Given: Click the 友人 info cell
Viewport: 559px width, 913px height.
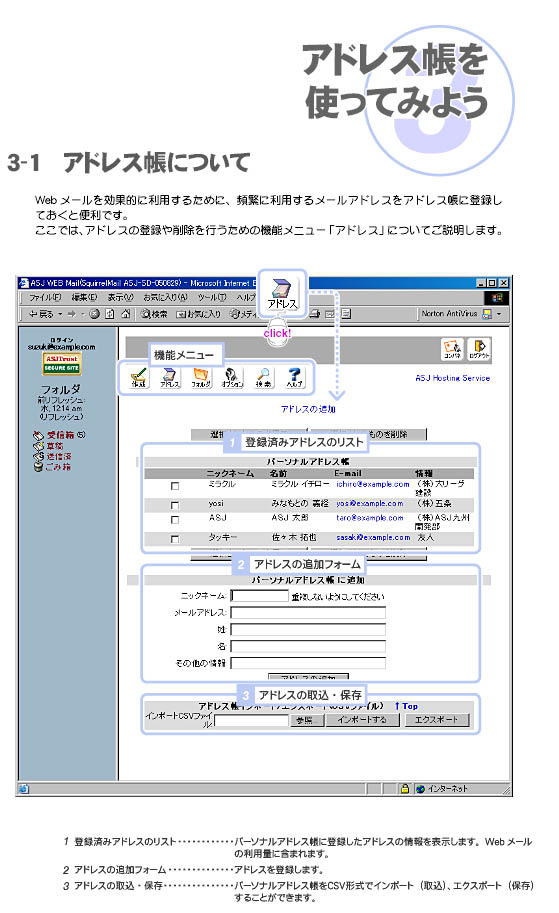Looking at the screenshot, I should pos(425,537).
